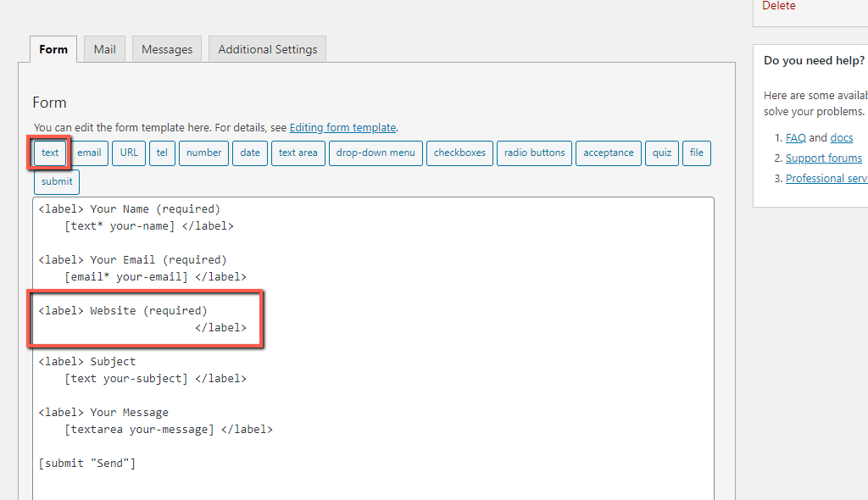Insert a date field tag
The image size is (868, 500).
pyautogui.click(x=250, y=153)
